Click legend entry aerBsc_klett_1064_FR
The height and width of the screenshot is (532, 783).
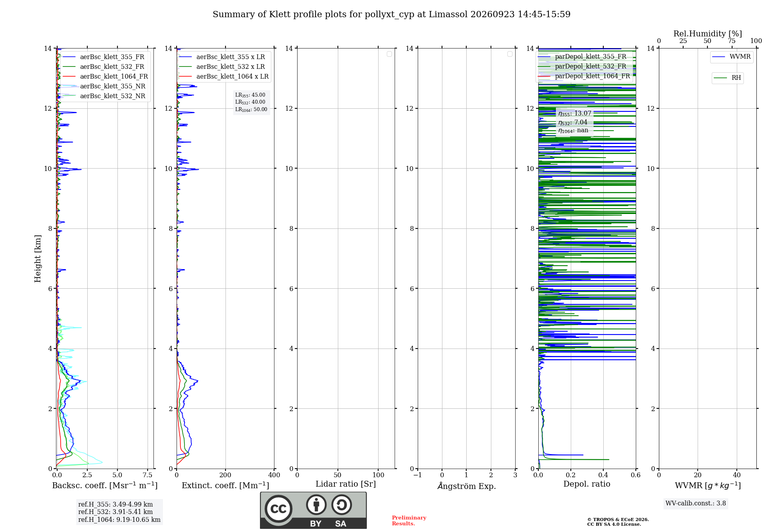106,77
